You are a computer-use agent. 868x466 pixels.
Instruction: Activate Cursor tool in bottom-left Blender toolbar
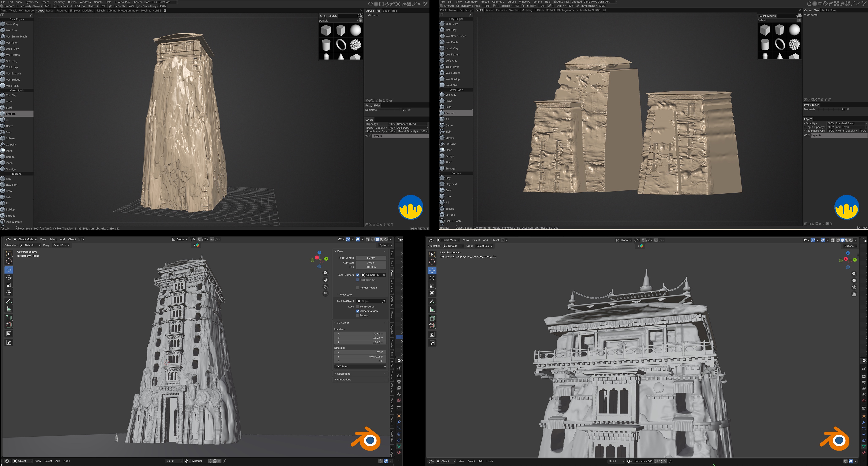point(9,261)
